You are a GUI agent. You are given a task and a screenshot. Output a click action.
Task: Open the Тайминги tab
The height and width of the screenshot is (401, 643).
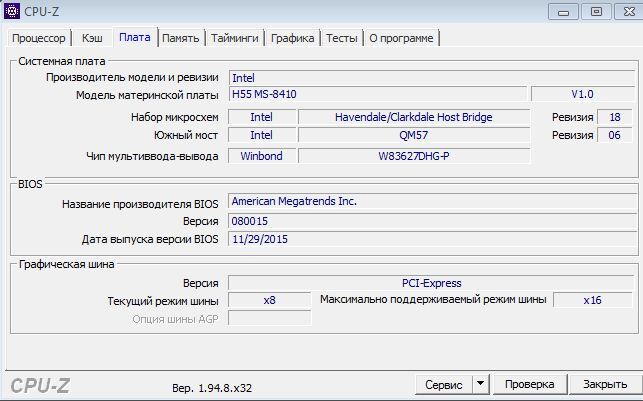coord(235,38)
